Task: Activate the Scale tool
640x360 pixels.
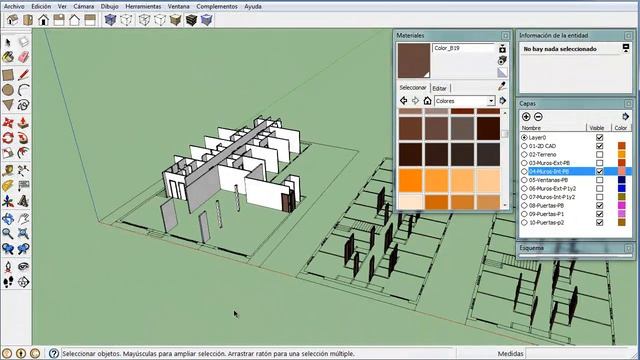Action: point(8,153)
